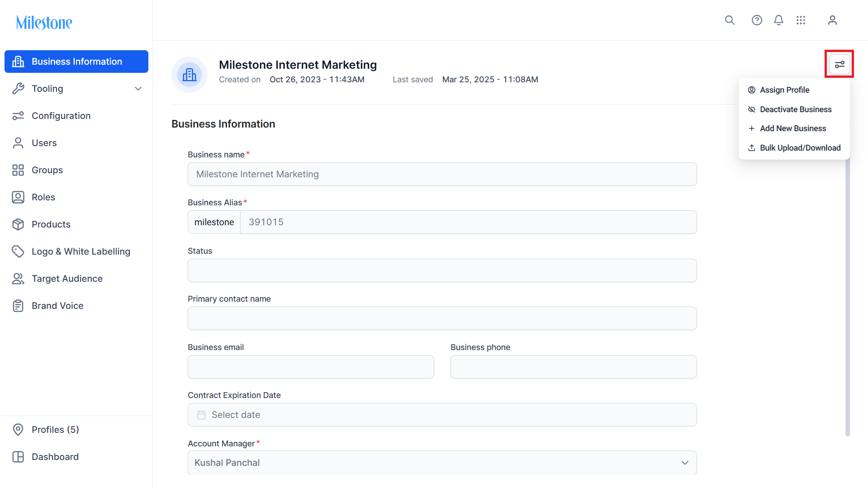The height and width of the screenshot is (488, 868).
Task: Click the 'Mar 25, 2025 - 11:08AM' last saved time
Action: coord(490,80)
